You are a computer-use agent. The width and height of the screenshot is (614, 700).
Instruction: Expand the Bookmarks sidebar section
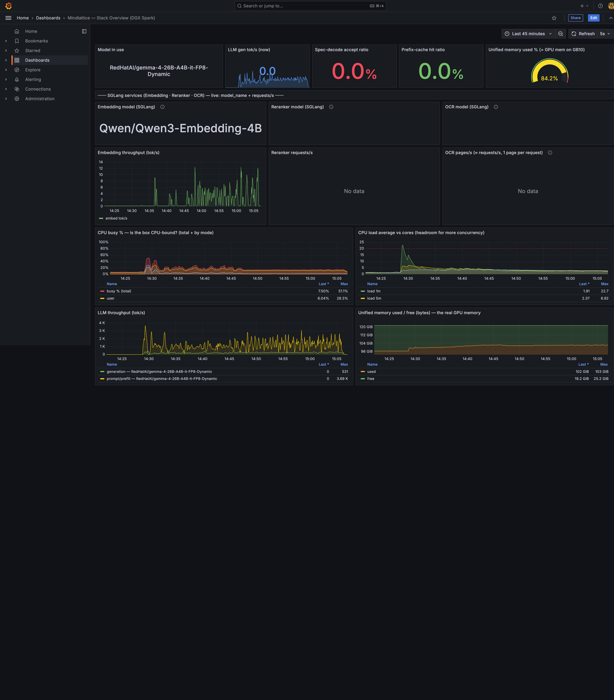pyautogui.click(x=6, y=41)
